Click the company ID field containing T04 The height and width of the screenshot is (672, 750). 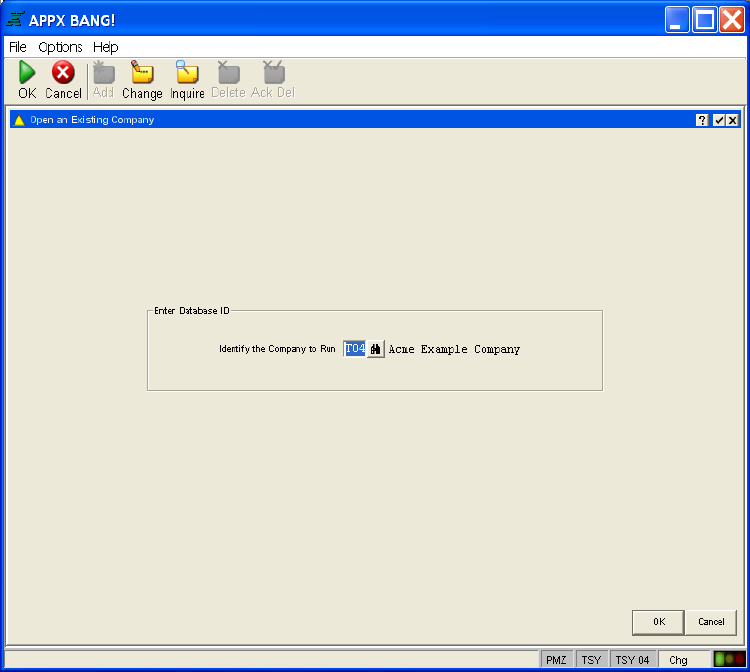pyautogui.click(x=354, y=349)
